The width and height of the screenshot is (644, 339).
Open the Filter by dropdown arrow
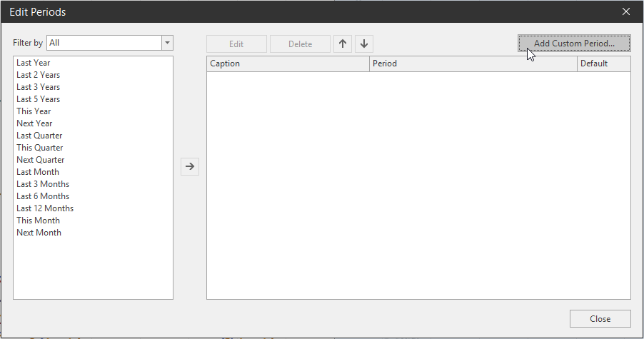pos(167,43)
